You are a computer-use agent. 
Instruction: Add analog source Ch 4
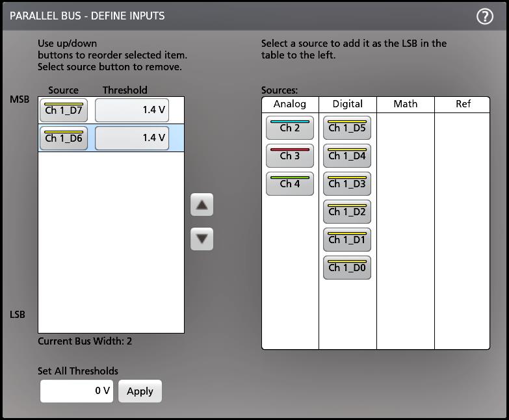click(290, 184)
